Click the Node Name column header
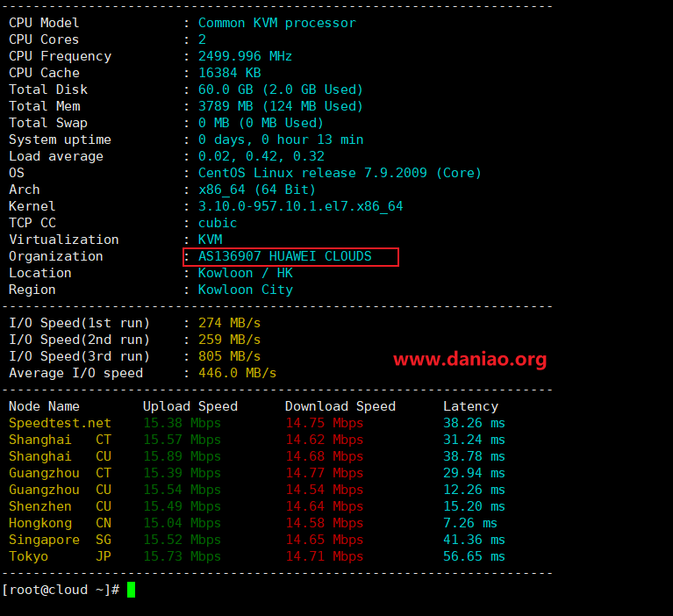 point(44,406)
